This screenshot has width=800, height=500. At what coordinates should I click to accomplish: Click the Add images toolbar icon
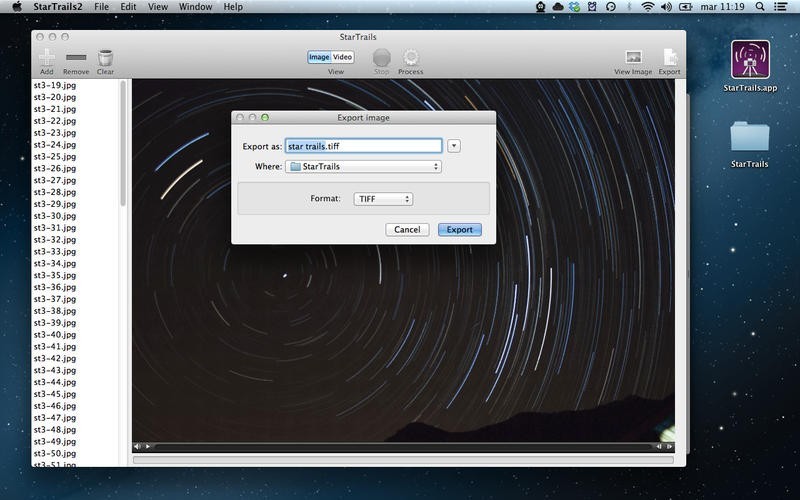click(x=47, y=57)
